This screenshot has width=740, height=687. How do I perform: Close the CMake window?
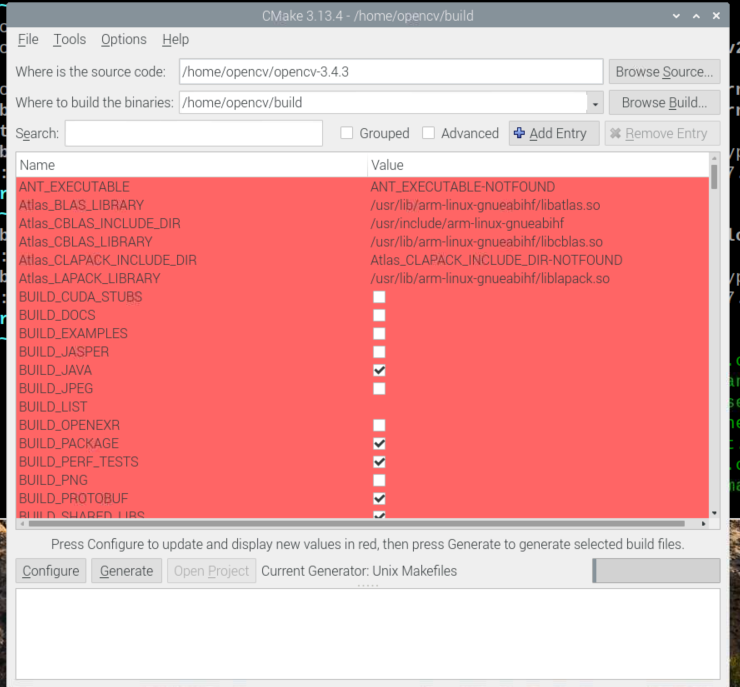[716, 16]
